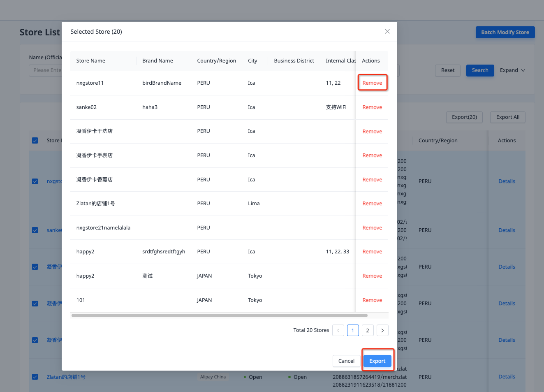The image size is (544, 392).
Task: Click the previous page arrow in pagination
Action: tap(338, 330)
